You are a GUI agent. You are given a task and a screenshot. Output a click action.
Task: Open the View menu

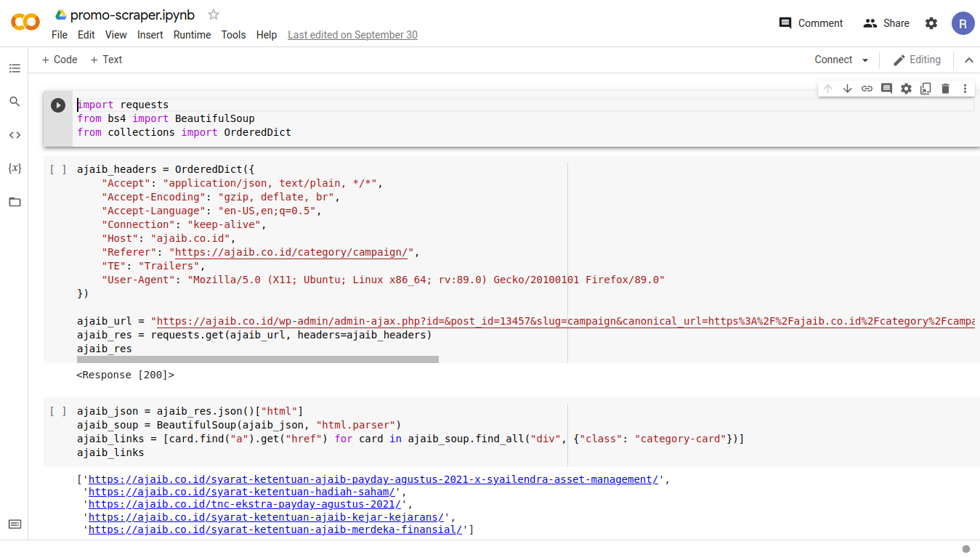coord(116,35)
